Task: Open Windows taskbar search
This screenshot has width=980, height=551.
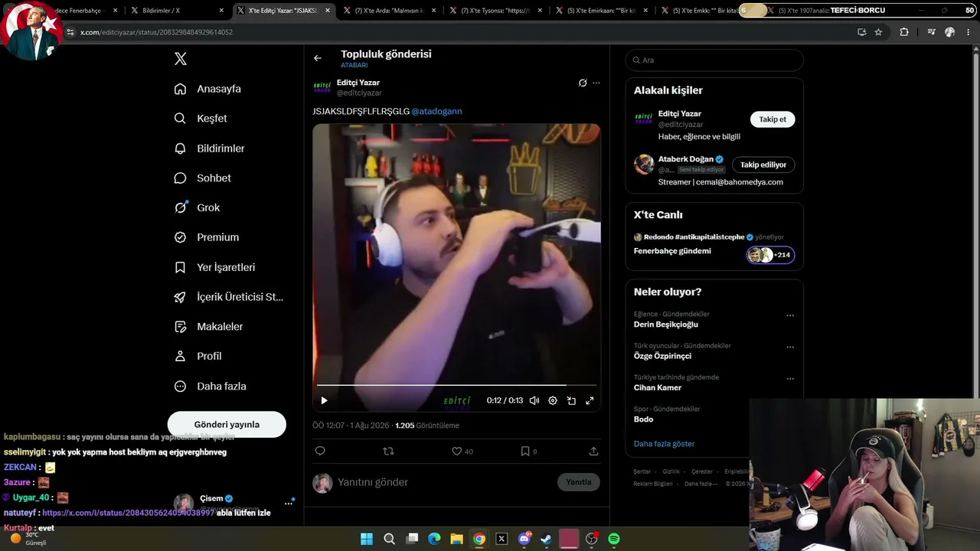Action: pyautogui.click(x=389, y=539)
